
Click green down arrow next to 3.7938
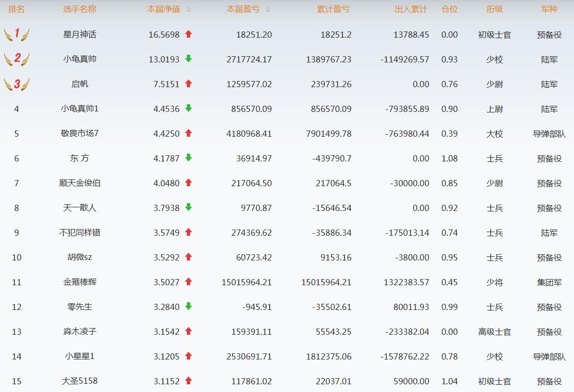[189, 207]
